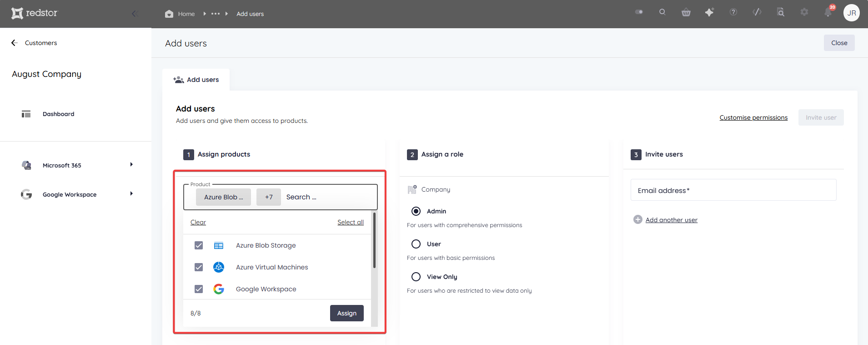
Task: Click the Azure Blob chip in the Product field
Action: tap(223, 197)
